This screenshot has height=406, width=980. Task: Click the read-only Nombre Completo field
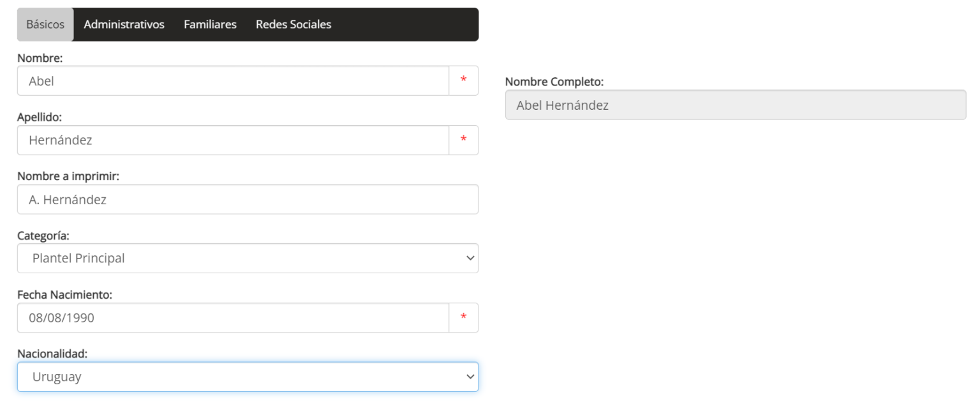[736, 105]
